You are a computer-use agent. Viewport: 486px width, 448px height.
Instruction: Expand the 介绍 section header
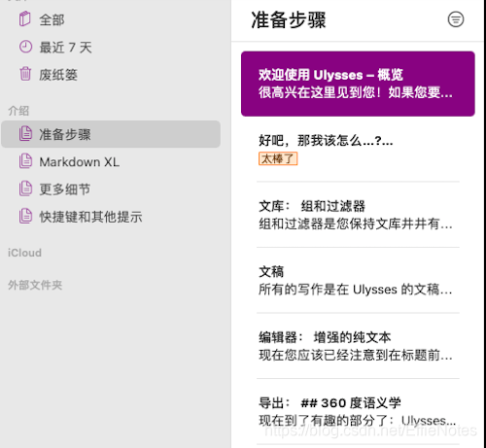18,111
